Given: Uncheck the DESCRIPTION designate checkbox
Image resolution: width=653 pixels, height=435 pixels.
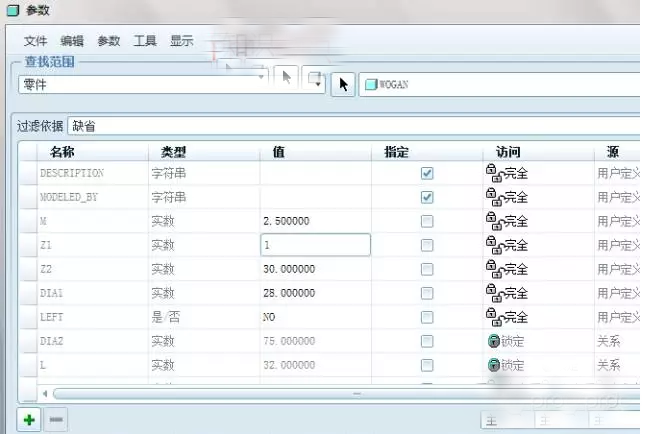Looking at the screenshot, I should click(x=427, y=173).
